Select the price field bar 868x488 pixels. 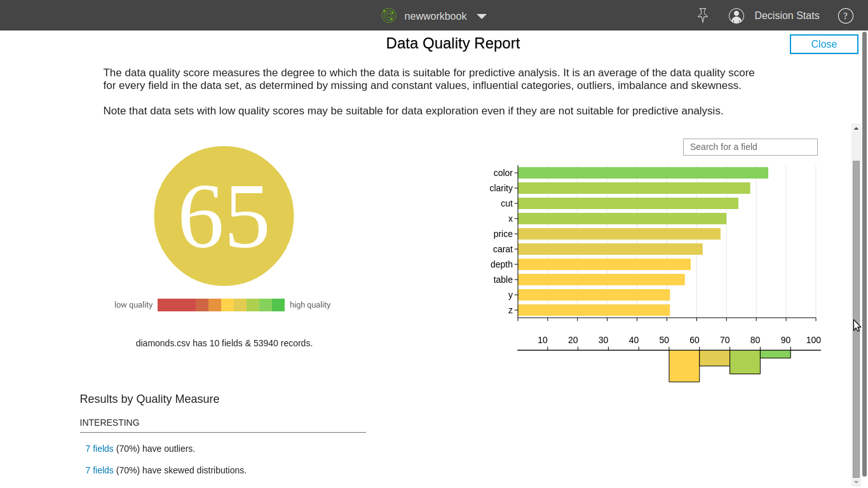click(x=619, y=234)
